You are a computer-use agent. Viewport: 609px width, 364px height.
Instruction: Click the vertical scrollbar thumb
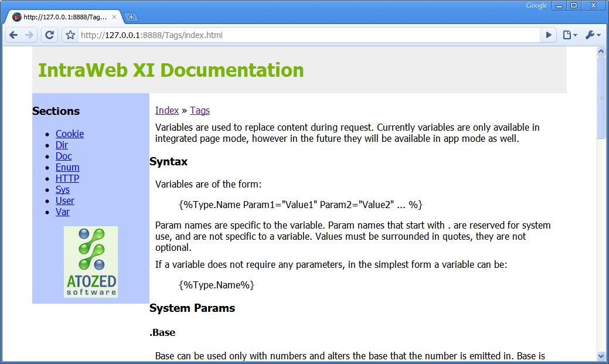click(601, 97)
